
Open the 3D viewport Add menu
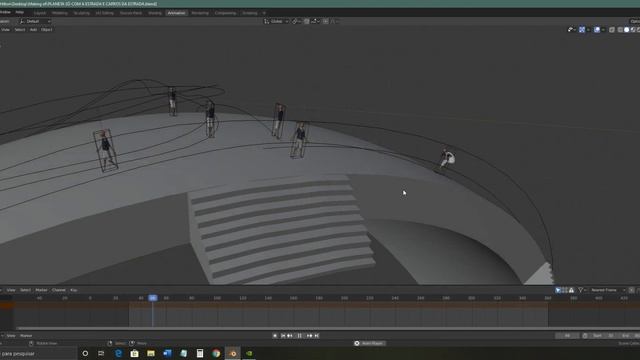(33, 30)
